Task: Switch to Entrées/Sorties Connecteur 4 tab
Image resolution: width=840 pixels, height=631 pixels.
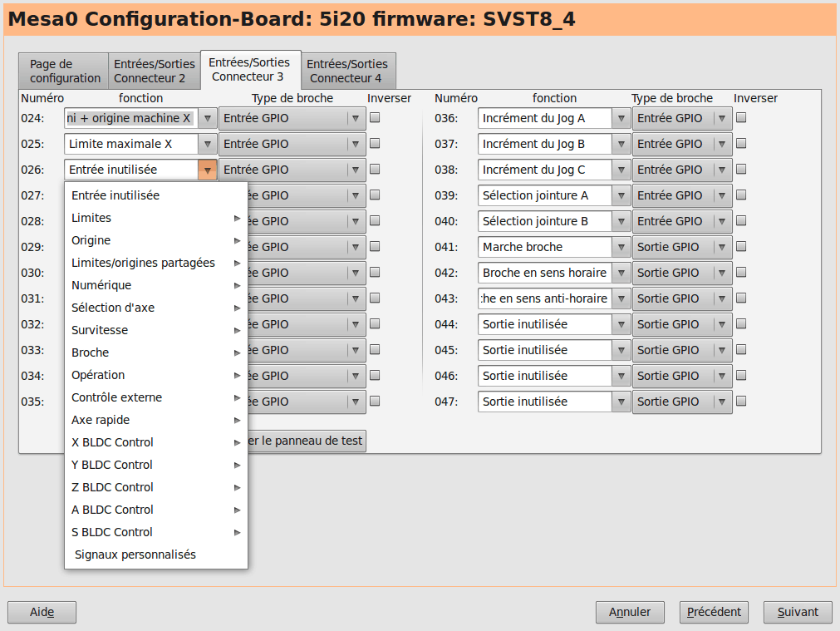Action: (347, 71)
